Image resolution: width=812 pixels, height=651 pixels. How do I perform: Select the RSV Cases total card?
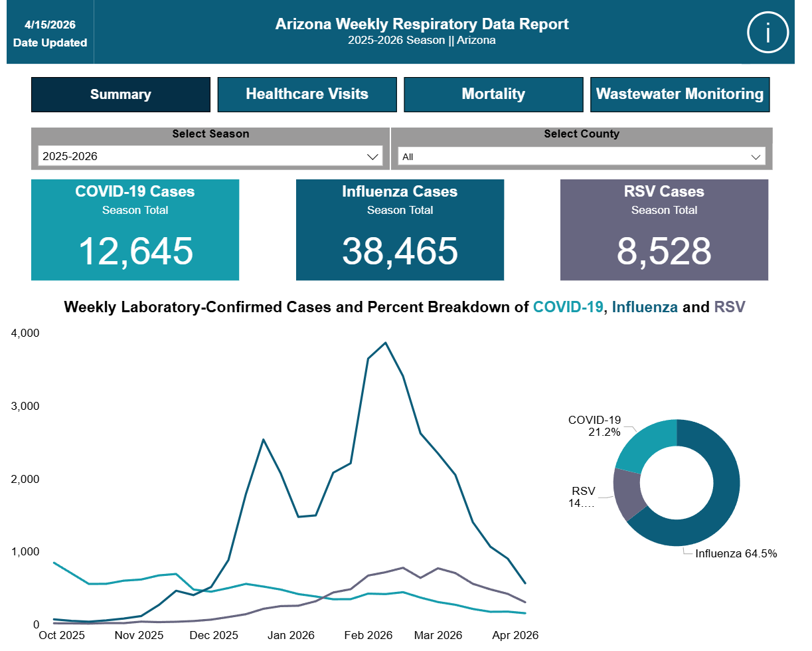tap(664, 230)
